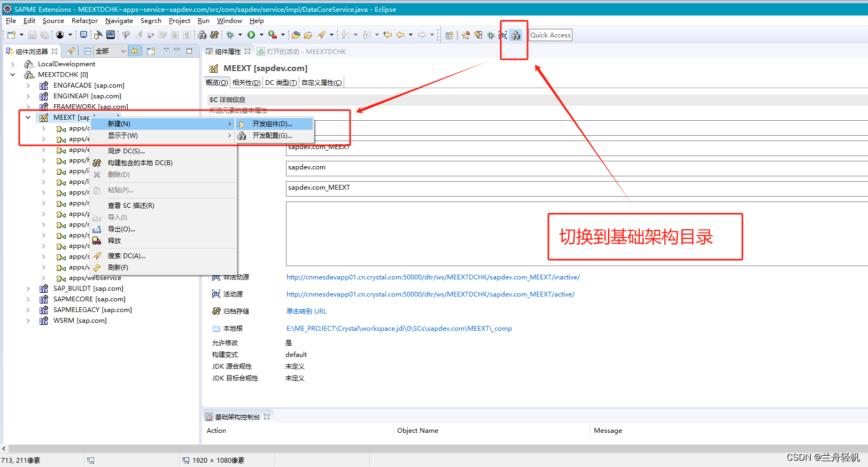The width and height of the screenshot is (868, 467).
Task: Click the green Run launch icon
Action: coord(251,35)
